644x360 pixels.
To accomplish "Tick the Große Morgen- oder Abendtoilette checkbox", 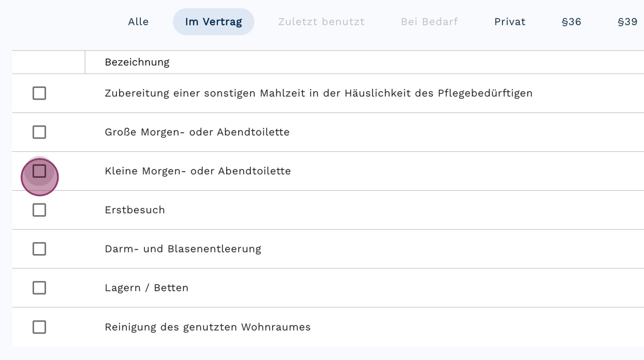I will click(39, 132).
